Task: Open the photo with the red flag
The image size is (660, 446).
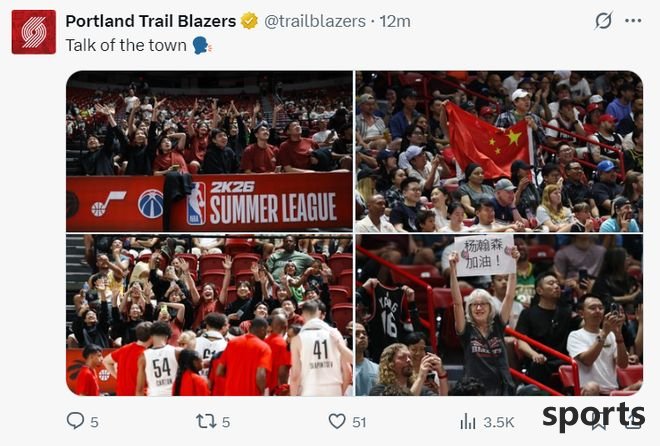Action: (499, 151)
